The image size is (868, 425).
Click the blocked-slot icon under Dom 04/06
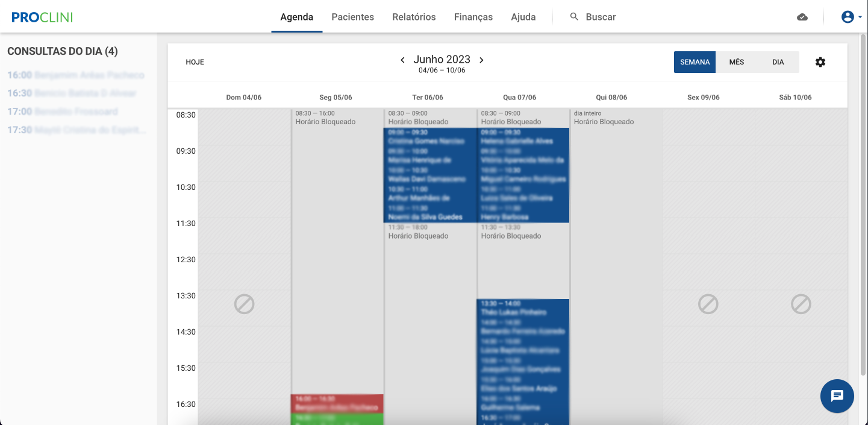[x=243, y=304]
